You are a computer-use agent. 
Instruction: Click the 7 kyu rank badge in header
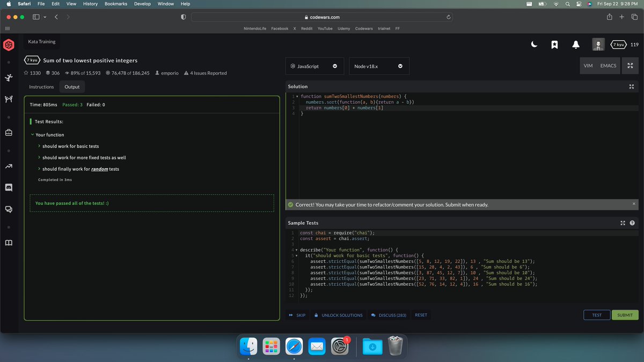618,45
